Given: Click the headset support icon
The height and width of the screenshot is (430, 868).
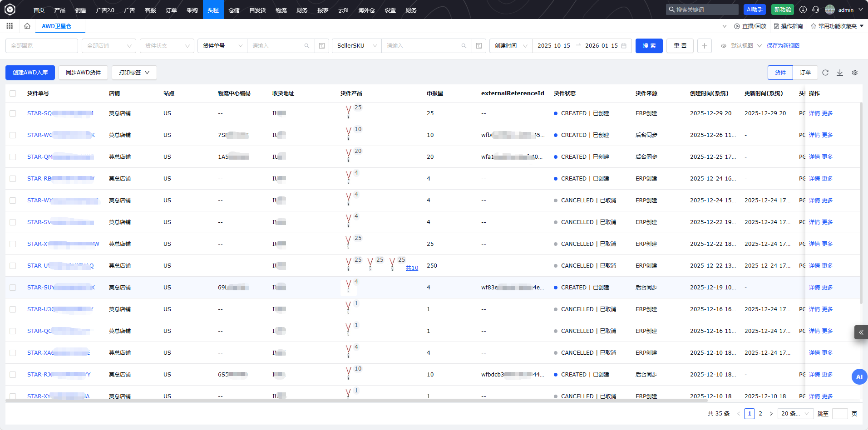Looking at the screenshot, I should coord(816,10).
